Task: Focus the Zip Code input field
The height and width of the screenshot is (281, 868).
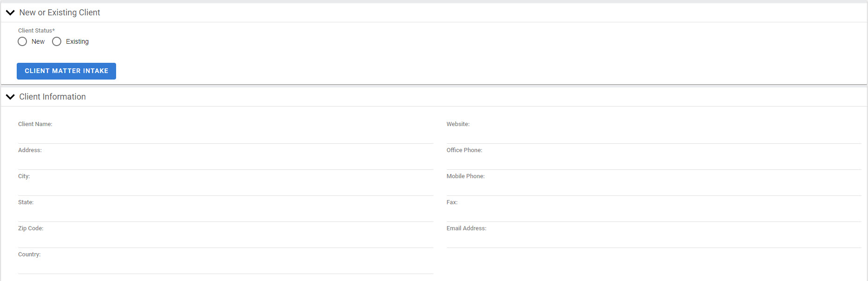Action: [x=226, y=241]
